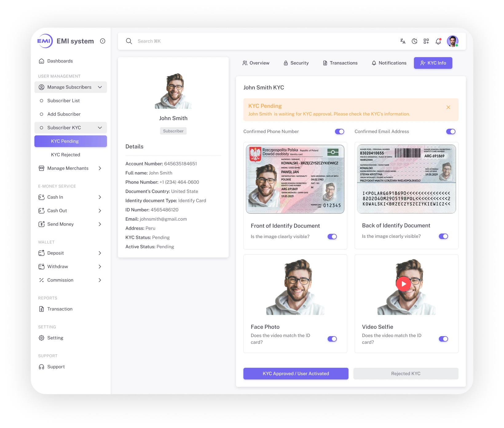The width and height of the screenshot is (504, 428).
Task: Select the KYC Info tab
Action: (433, 63)
